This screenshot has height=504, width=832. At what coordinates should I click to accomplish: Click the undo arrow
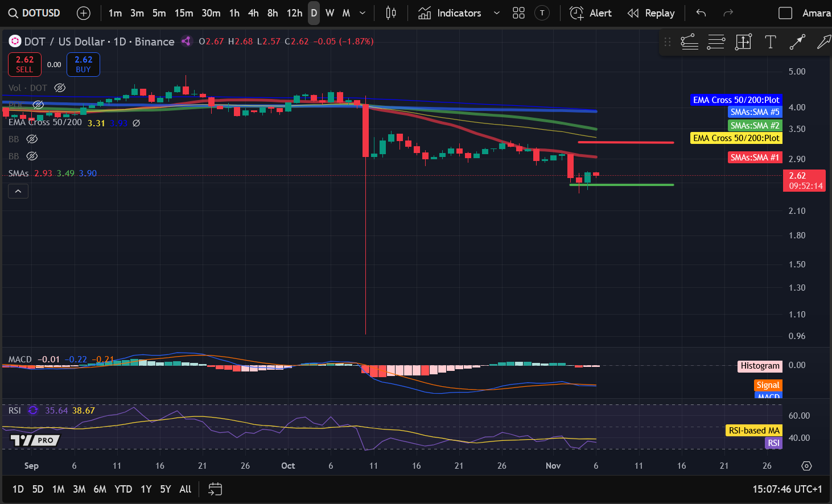(701, 13)
